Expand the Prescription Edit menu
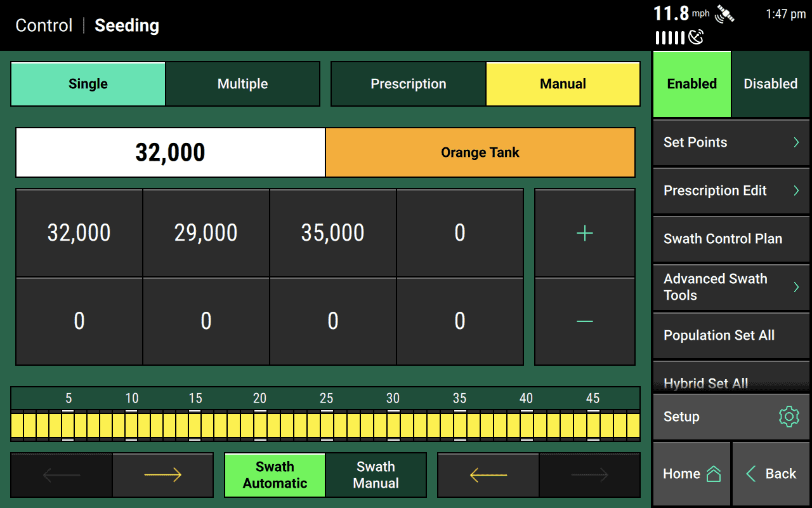The image size is (812, 508). click(x=731, y=190)
